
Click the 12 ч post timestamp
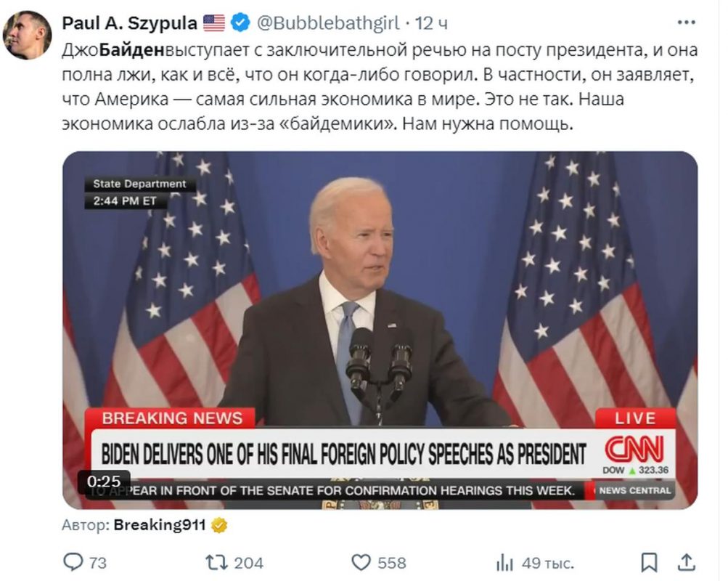[x=431, y=23]
